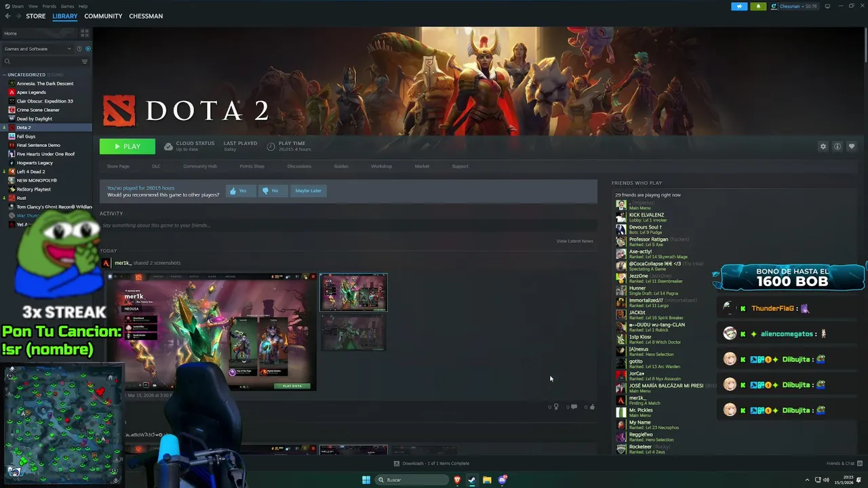
Task: Open the Steam announcements megaphone icon
Action: pos(739,6)
